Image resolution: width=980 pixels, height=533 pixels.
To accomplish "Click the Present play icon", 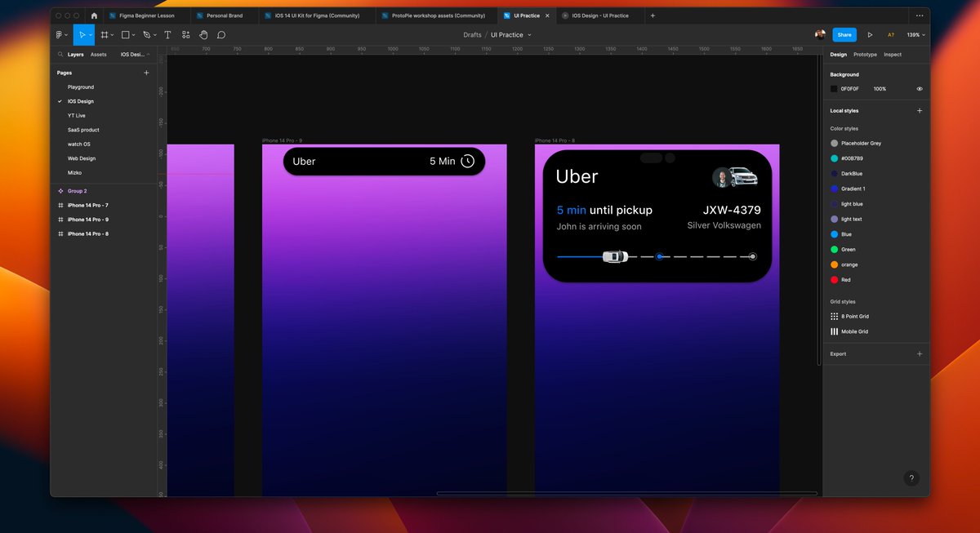I will coord(870,35).
